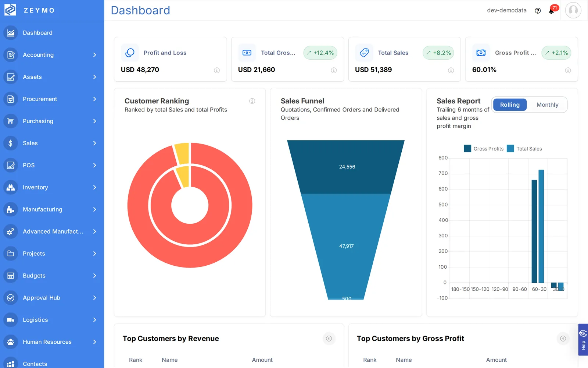Click the Manufacturing sidebar icon

pyautogui.click(x=11, y=209)
